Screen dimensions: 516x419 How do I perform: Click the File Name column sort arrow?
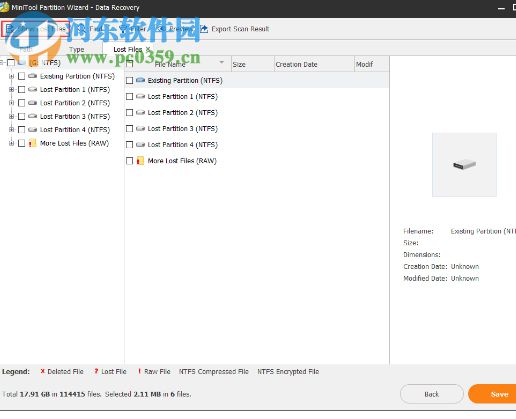222,62
